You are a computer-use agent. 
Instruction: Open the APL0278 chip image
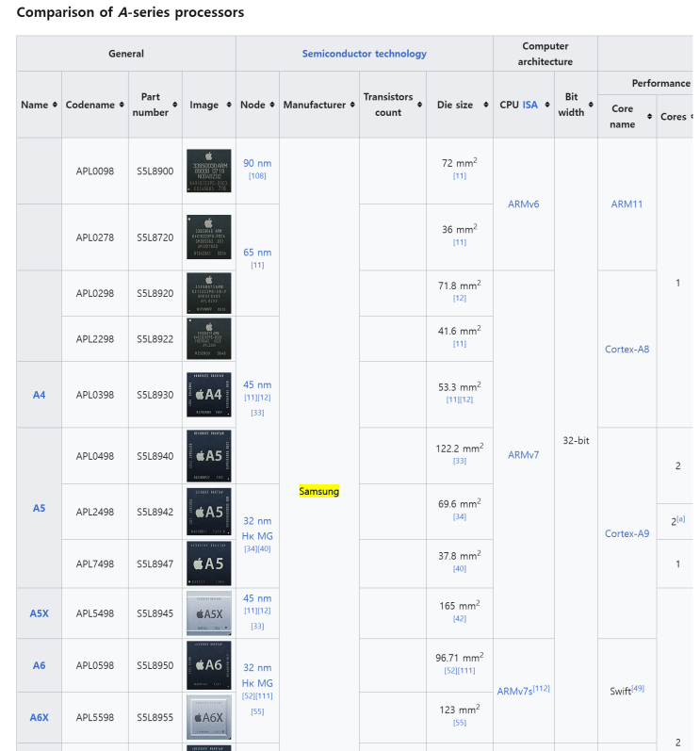tap(209, 237)
